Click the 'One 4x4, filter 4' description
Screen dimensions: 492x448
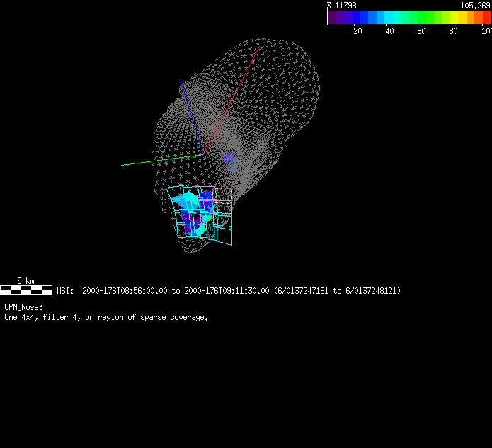tap(106, 317)
